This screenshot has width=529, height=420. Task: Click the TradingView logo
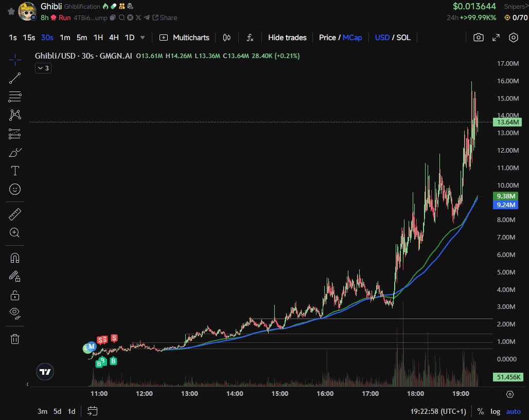[45, 372]
